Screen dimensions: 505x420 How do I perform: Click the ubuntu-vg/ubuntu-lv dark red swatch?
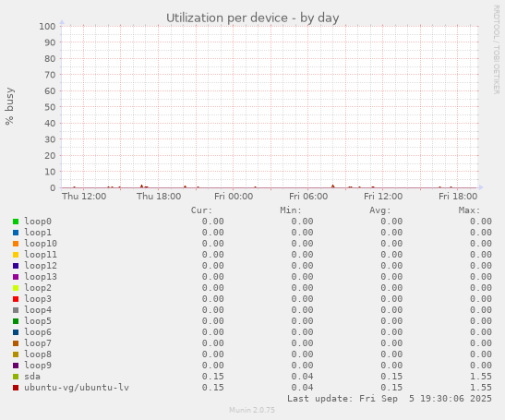click(x=16, y=388)
